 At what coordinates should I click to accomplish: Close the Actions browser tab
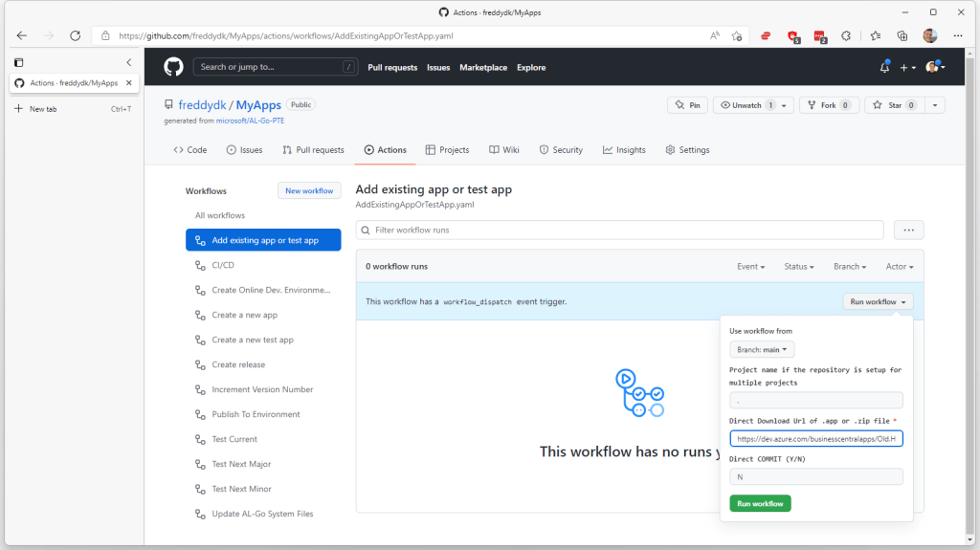click(129, 83)
